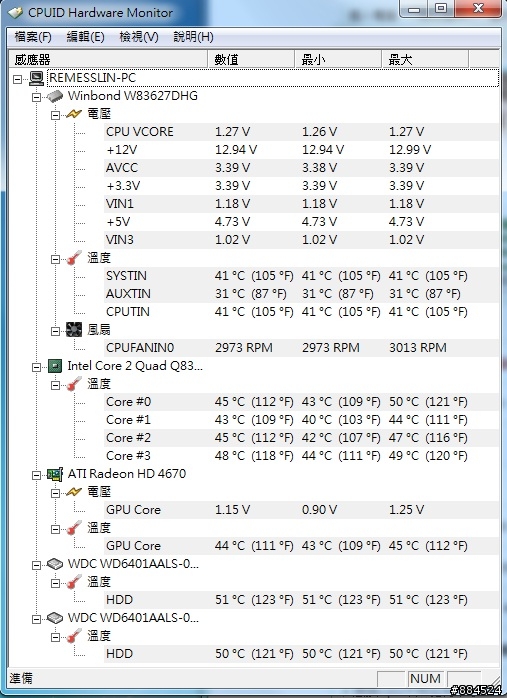Click the thermometer icon under the second WDC drive
Screen dimensions: 507x698
[x=74, y=636]
